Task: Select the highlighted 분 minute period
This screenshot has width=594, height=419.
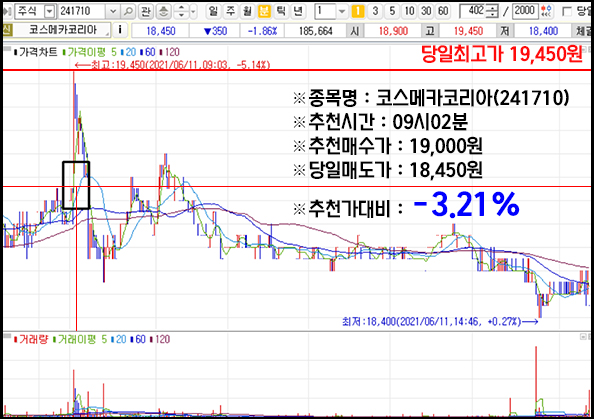Action: (264, 11)
